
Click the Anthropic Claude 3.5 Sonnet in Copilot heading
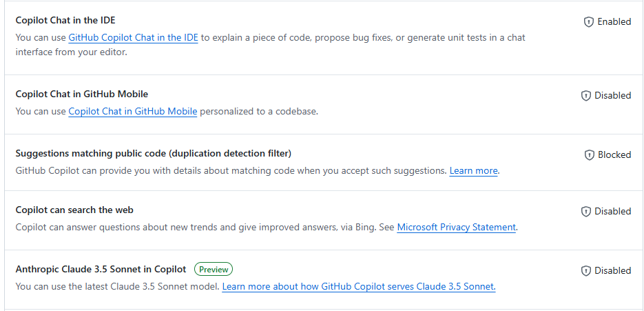pyautogui.click(x=101, y=269)
